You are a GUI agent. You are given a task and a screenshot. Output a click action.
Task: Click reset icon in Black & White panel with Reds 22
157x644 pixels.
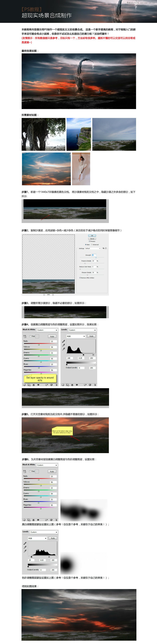(x=51, y=385)
